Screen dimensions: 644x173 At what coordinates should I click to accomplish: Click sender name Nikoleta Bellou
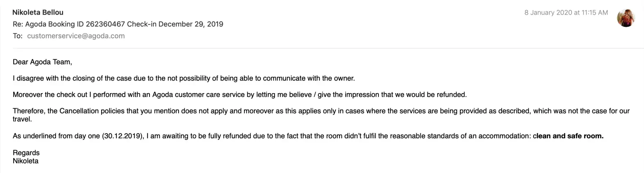pyautogui.click(x=38, y=12)
